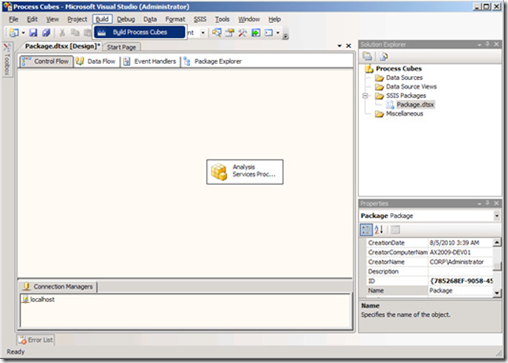
Task: Select the Data Sources folder
Action: [404, 78]
